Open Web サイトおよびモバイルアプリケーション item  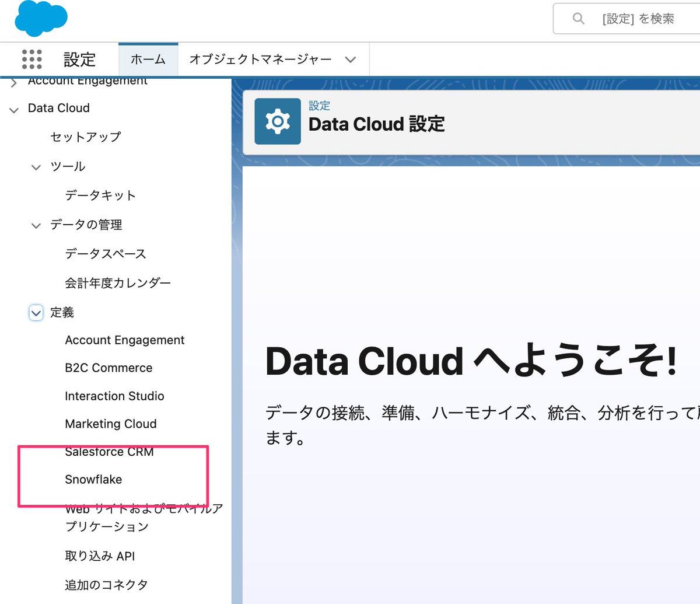pos(144,517)
